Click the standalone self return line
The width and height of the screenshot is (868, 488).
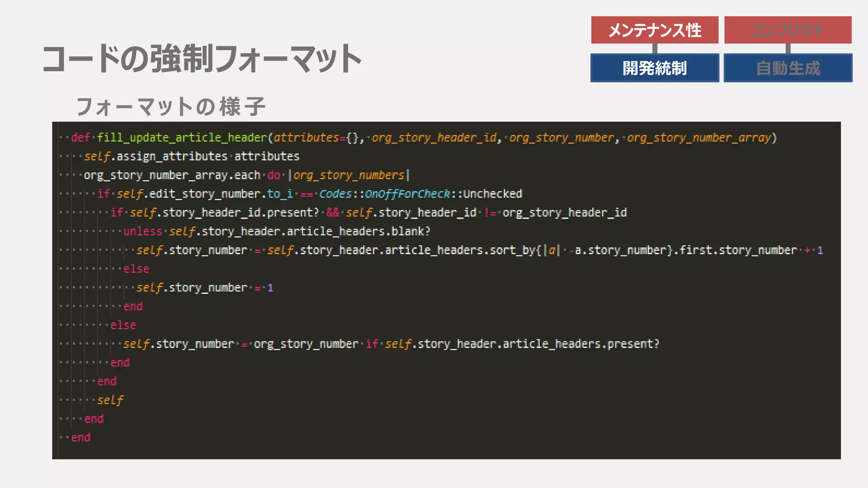tap(110, 400)
